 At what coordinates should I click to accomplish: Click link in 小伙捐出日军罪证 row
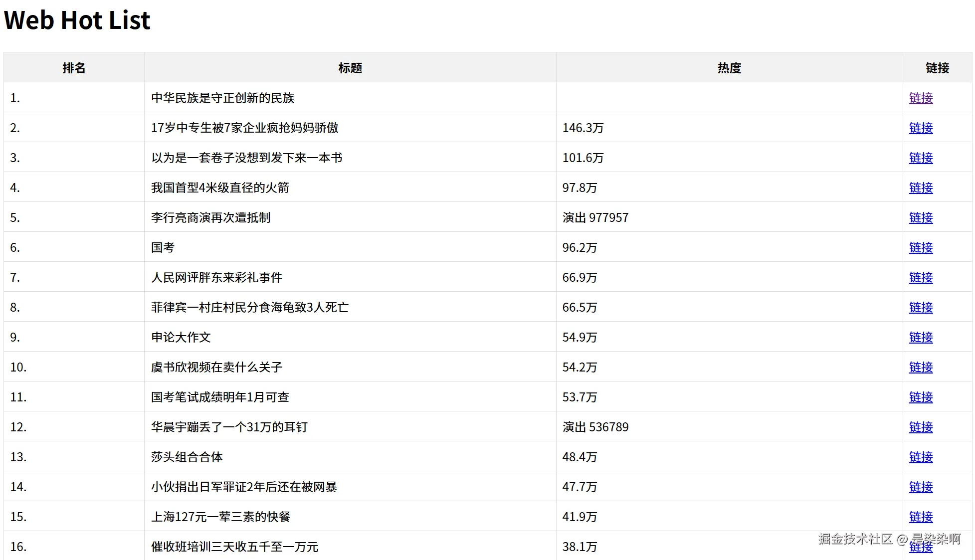(920, 487)
